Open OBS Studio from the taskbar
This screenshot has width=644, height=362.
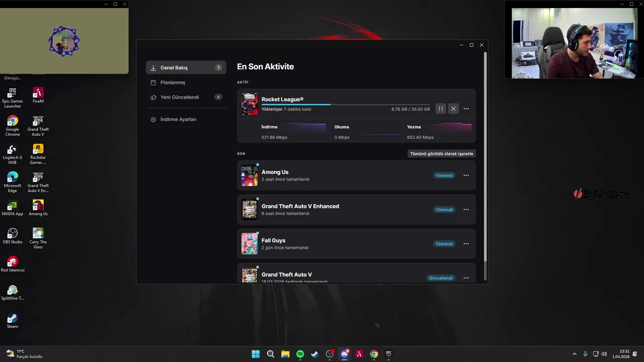coord(330,354)
